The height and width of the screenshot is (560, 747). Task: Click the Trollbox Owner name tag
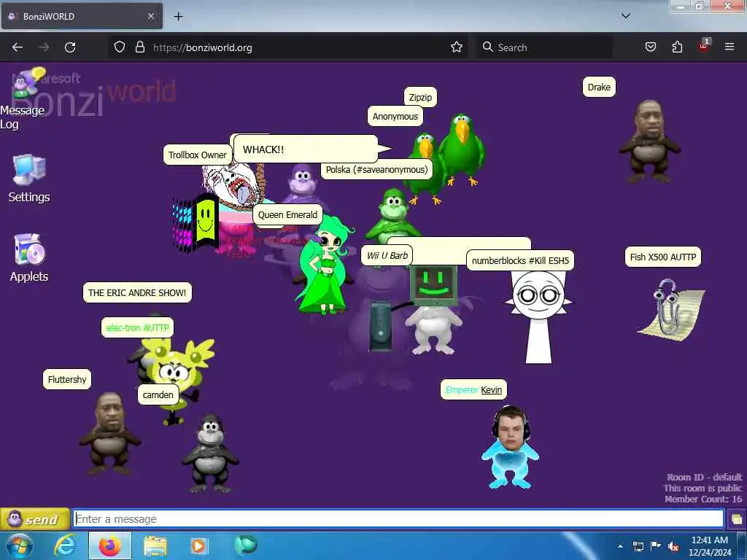pos(197,155)
